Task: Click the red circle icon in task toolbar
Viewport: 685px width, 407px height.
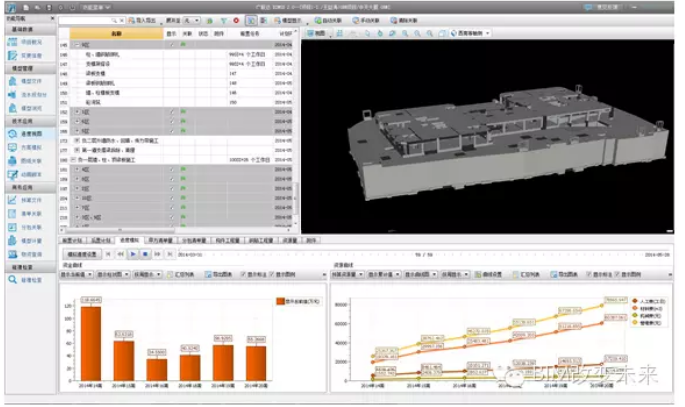Action: pos(236,21)
